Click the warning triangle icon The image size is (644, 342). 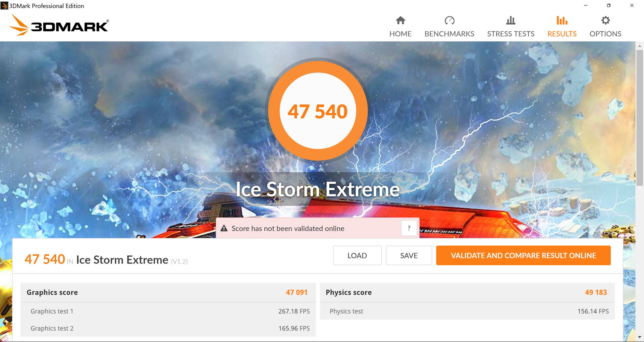pyautogui.click(x=224, y=228)
